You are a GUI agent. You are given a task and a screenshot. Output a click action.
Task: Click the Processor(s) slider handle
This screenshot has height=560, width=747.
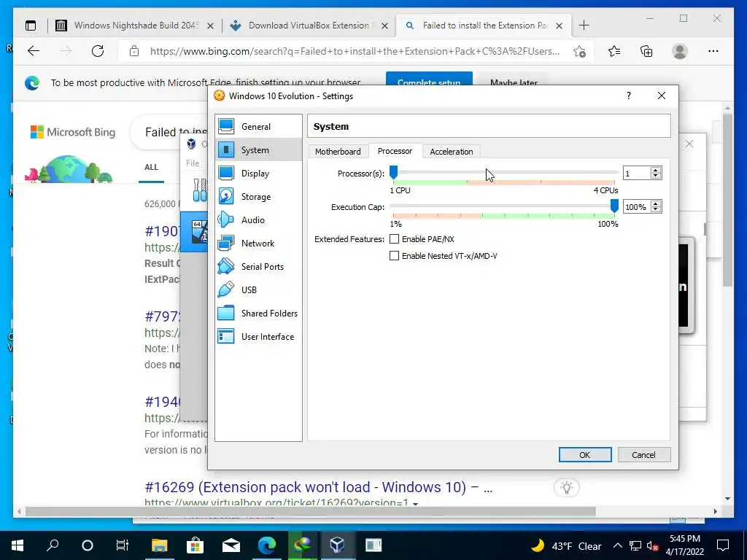tap(393, 172)
